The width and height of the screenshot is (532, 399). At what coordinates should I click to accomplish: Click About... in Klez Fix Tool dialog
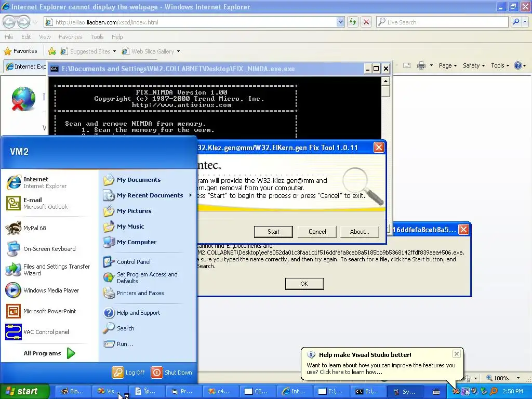360,232
